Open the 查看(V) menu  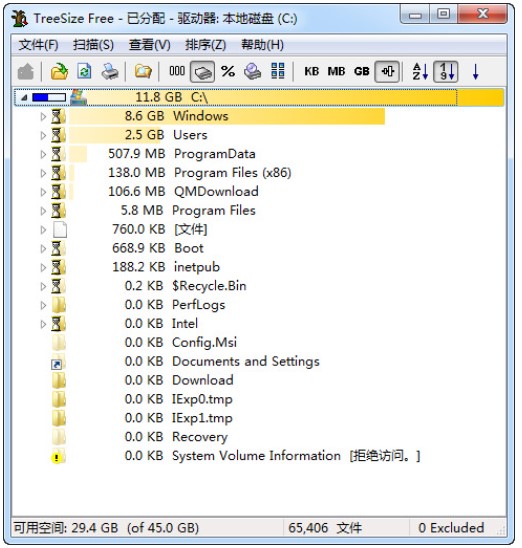[150, 45]
